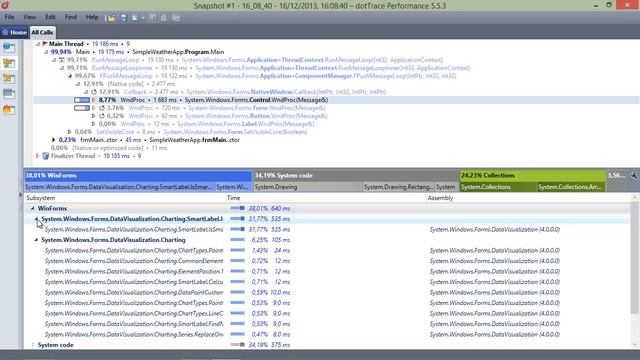Collapse the WinForms subsystem group
The height and width of the screenshot is (360, 640).
click(33, 208)
